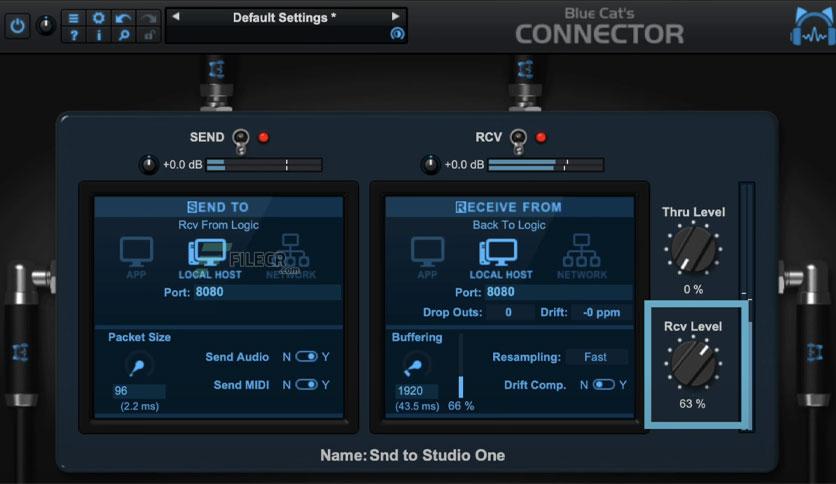Open the help question mark icon
This screenshot has height=484, width=836.
(74, 35)
